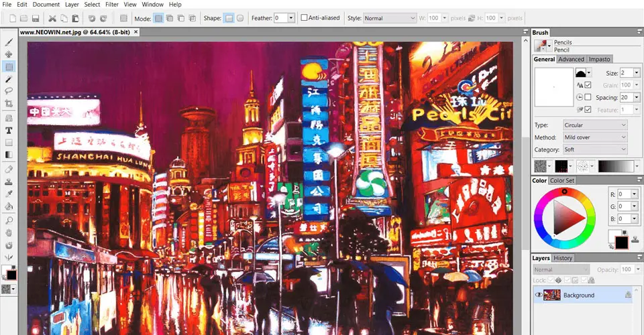Select the Clone Stamp tool

(x=9, y=182)
